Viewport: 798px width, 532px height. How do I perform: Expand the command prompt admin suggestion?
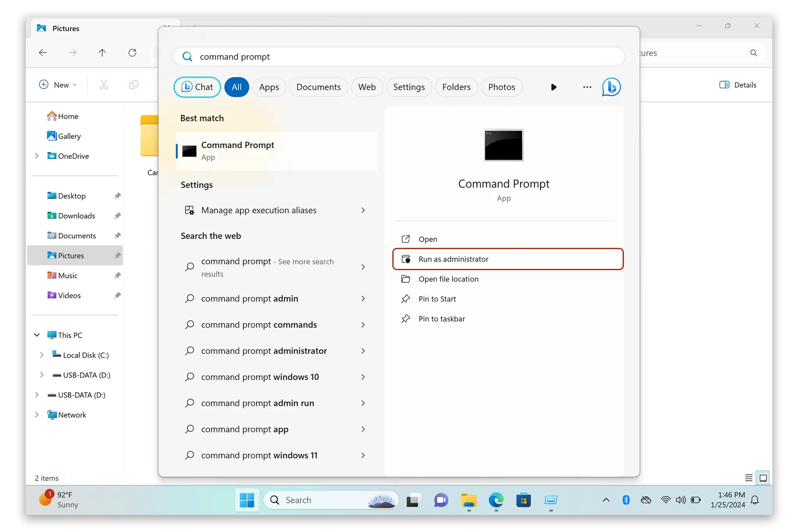point(363,299)
